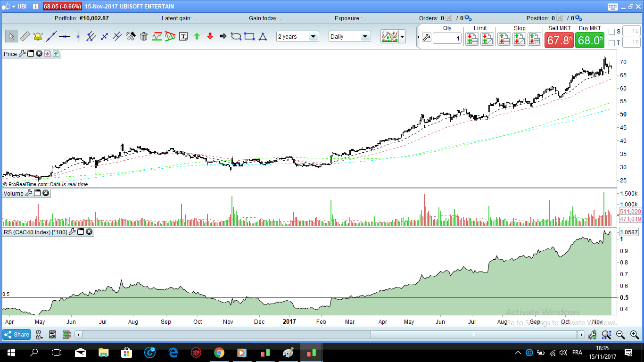
Task: Select the text annotation tool
Action: click(183, 36)
